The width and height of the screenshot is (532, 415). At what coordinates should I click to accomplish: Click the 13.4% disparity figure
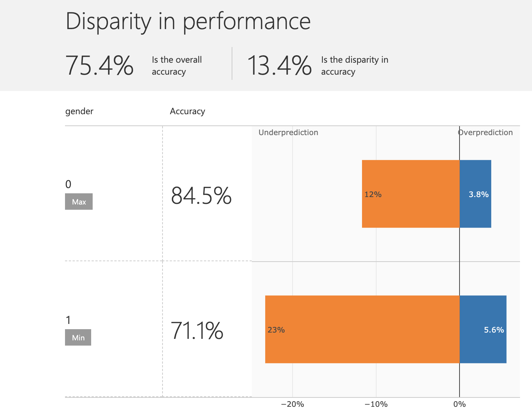279,65
